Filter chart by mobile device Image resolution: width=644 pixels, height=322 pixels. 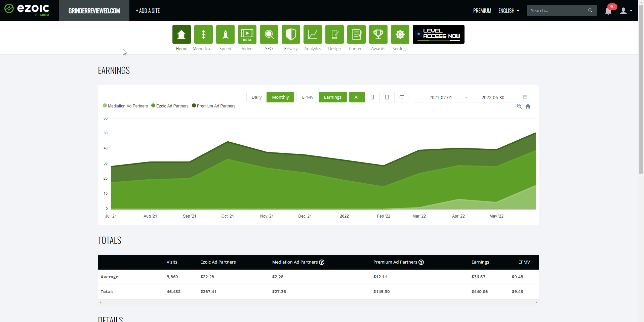372,97
